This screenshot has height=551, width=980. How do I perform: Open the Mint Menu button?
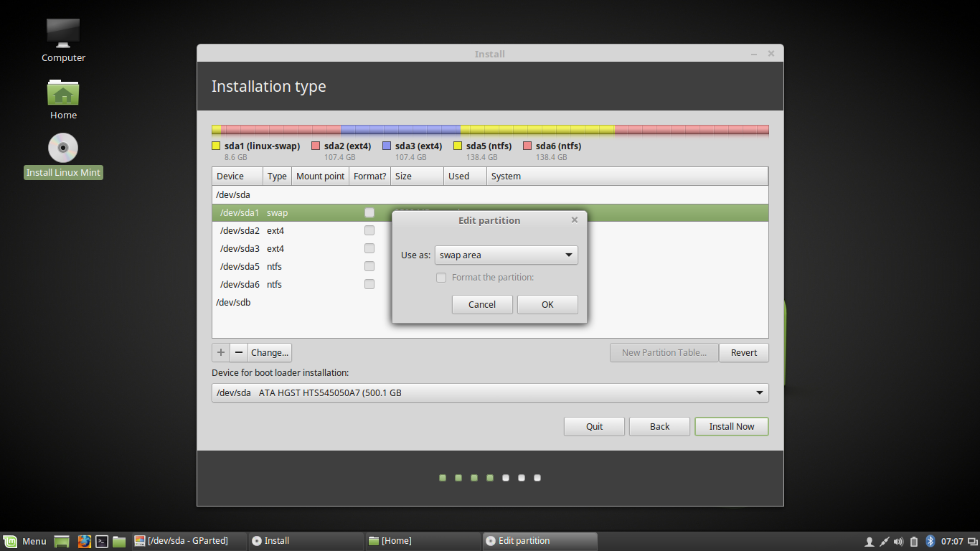click(x=25, y=541)
